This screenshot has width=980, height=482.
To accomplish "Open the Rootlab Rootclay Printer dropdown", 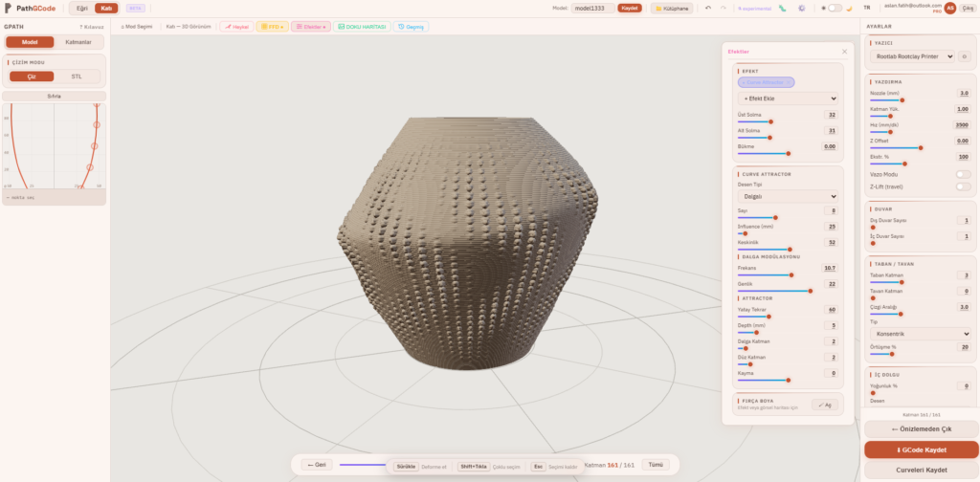I will click(x=912, y=56).
